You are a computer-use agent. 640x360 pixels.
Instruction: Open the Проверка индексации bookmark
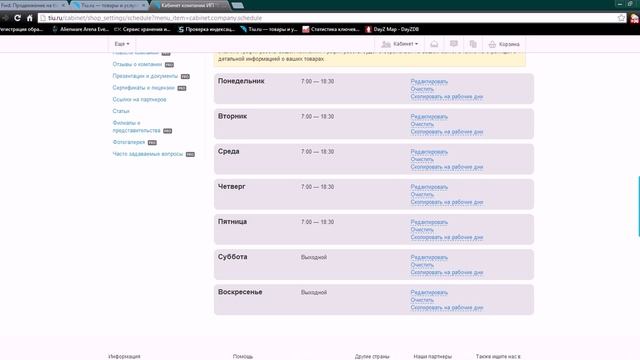[x=207, y=29]
